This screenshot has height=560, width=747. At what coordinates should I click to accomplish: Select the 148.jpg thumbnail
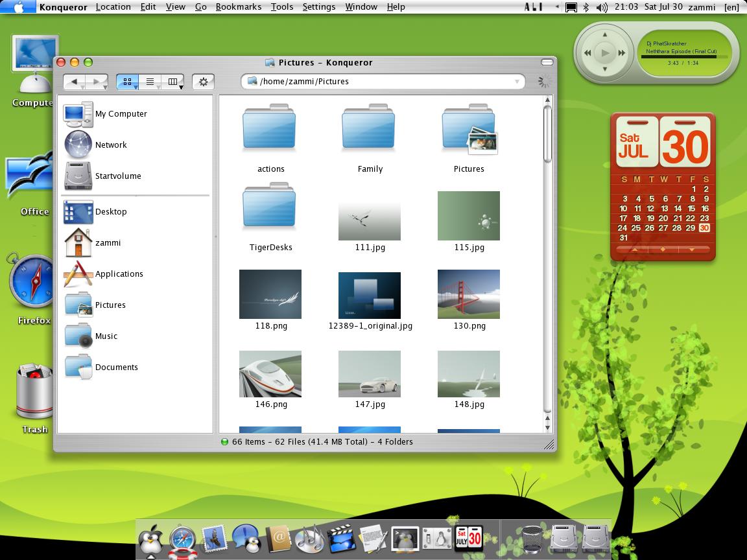point(469,374)
